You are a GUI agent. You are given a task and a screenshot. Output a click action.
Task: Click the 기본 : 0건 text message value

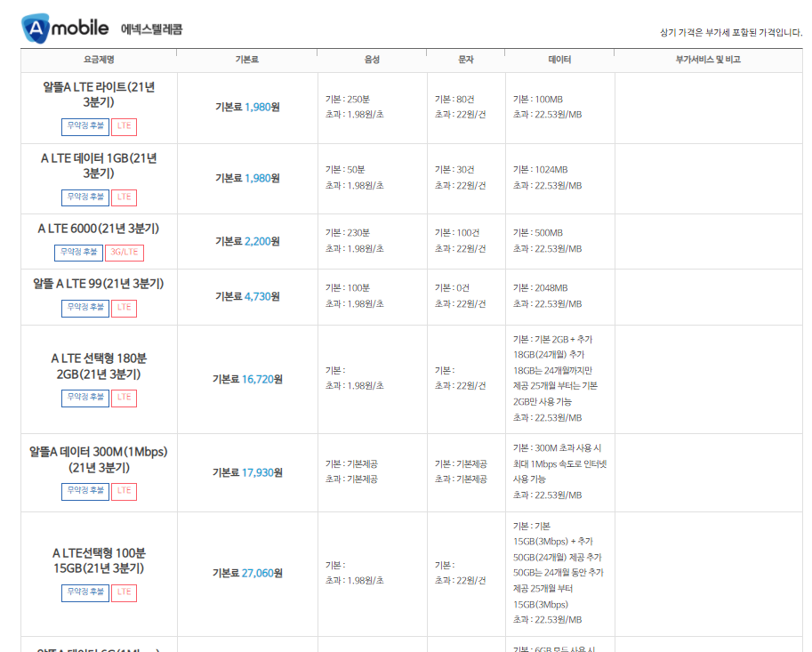pos(452,288)
